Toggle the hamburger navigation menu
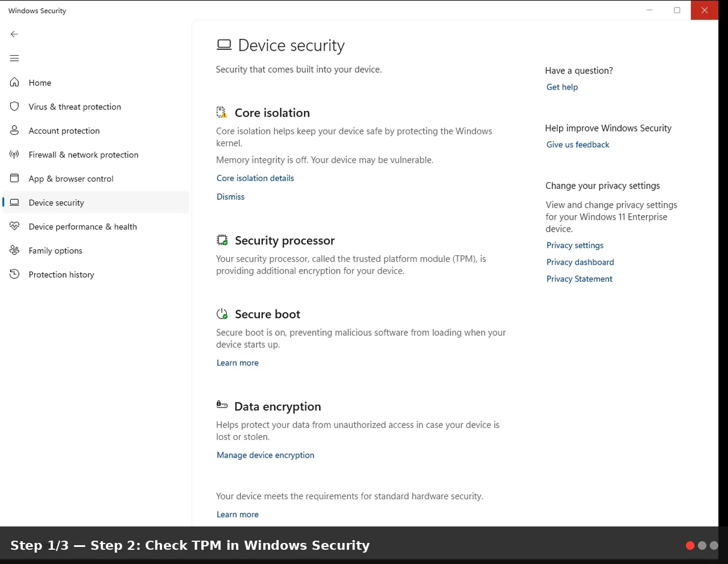The width and height of the screenshot is (728, 564). (14, 58)
